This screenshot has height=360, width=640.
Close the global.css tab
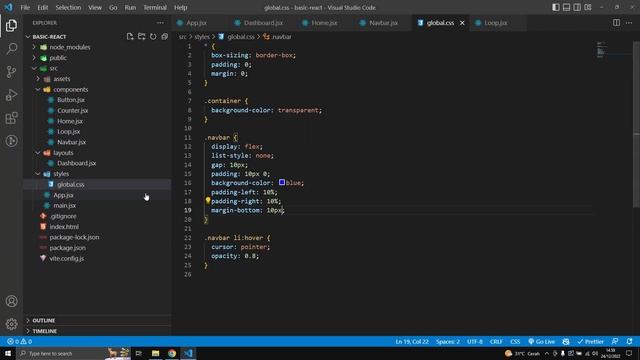point(462,23)
